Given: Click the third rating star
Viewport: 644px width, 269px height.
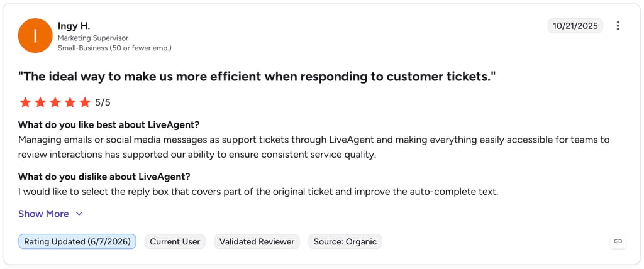Looking at the screenshot, I should (x=55, y=102).
